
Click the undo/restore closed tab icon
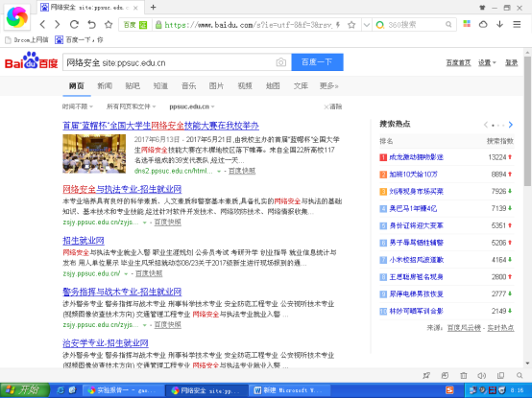(91, 24)
